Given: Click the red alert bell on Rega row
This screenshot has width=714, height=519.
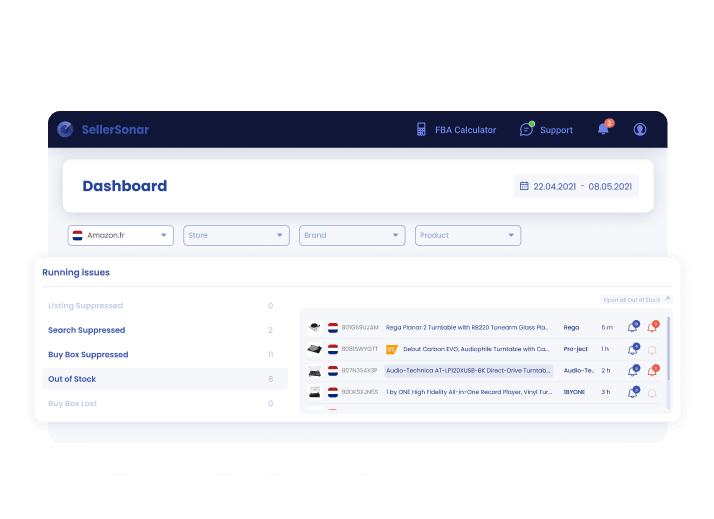Looking at the screenshot, I should point(653,327).
